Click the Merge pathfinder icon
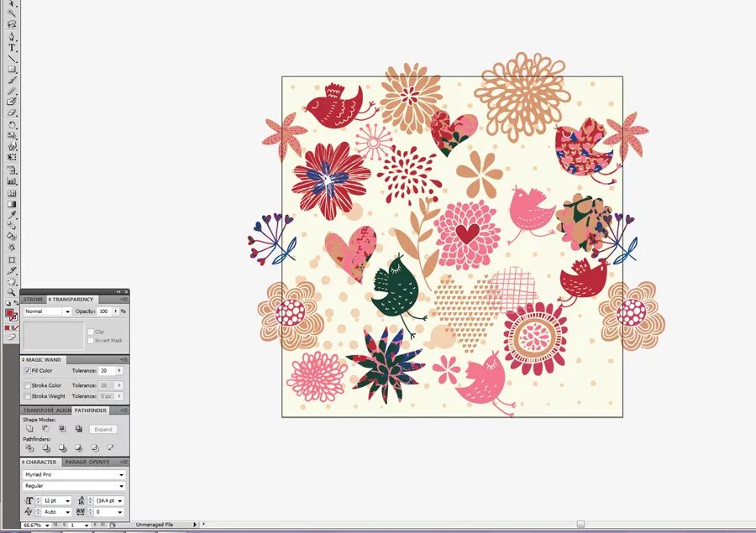 (x=62, y=448)
